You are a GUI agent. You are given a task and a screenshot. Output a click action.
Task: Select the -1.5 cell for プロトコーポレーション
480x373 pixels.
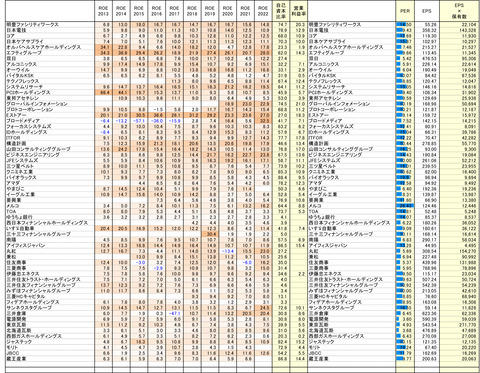(156, 109)
